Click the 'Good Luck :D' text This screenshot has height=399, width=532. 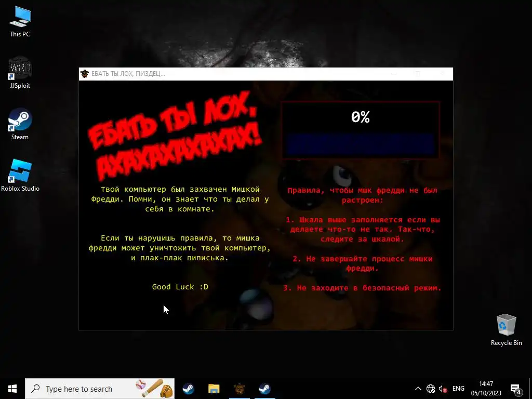180,287
